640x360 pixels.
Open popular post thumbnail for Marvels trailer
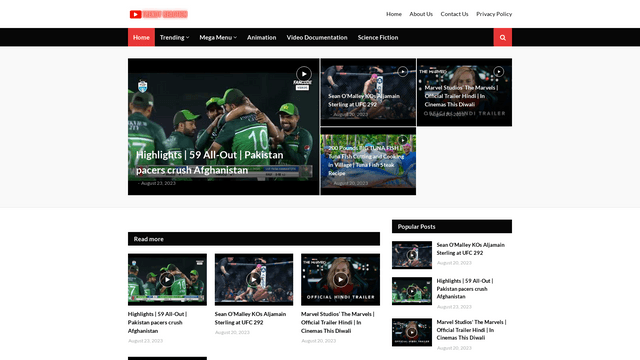[412, 332]
